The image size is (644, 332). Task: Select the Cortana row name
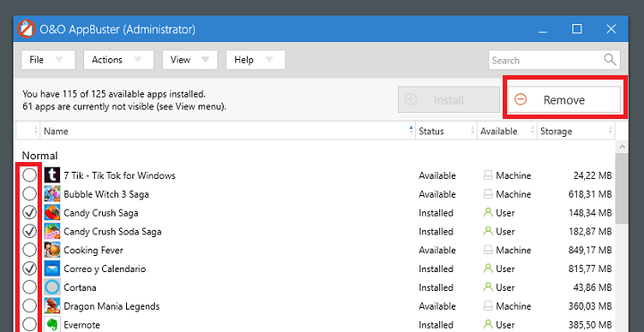coord(80,287)
